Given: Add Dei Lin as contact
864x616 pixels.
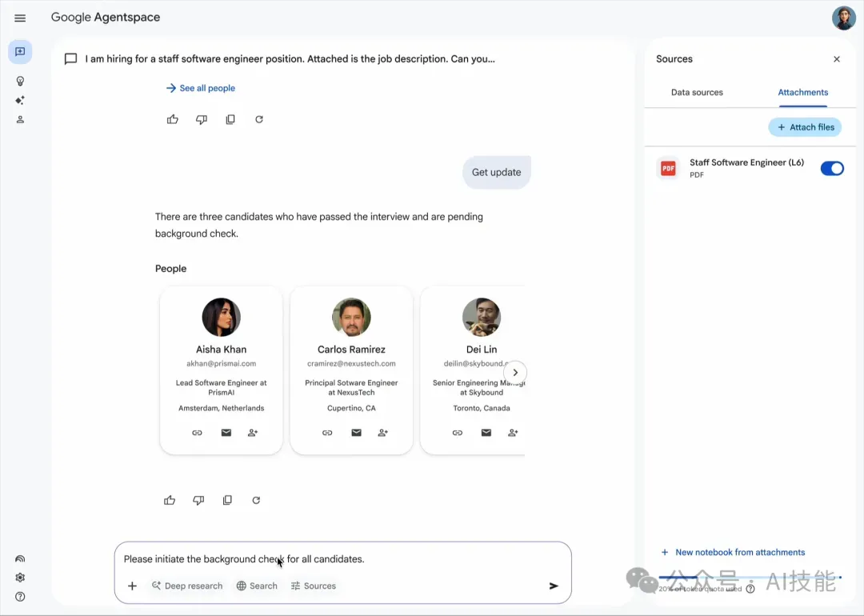Looking at the screenshot, I should 513,433.
